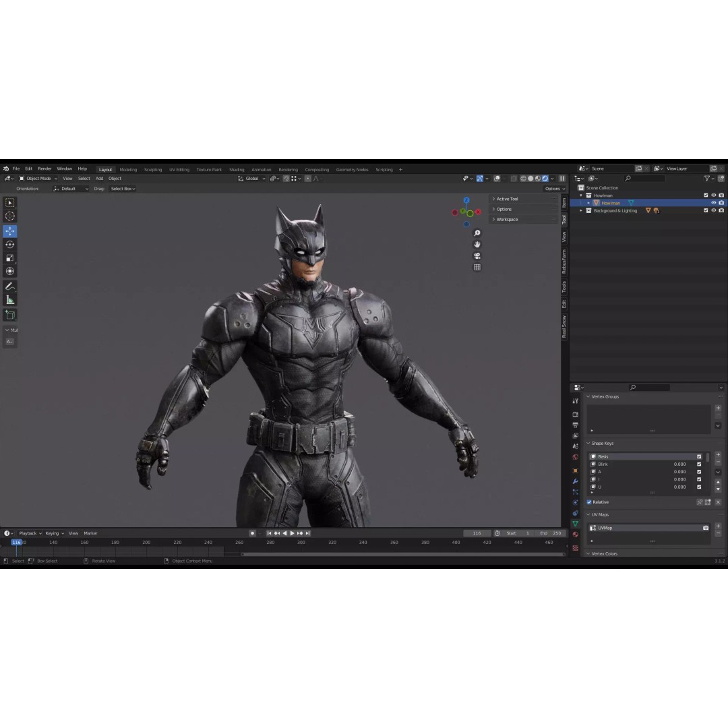Click the Zoom view magnifier icon in the viewport
The height and width of the screenshot is (728, 728).
tap(477, 233)
